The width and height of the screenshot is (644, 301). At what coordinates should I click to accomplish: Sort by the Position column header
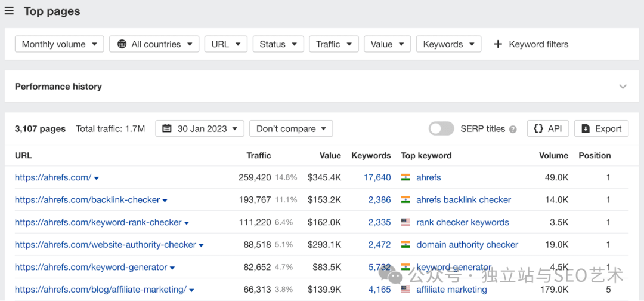click(x=595, y=156)
